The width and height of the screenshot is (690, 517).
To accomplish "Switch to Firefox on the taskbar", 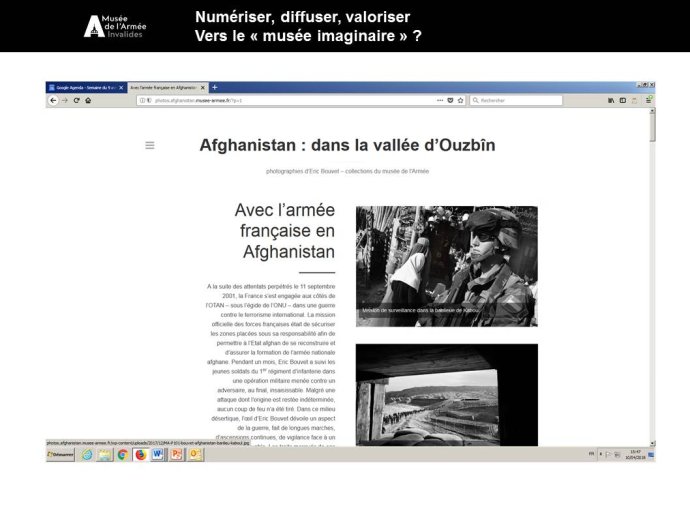I will 140,455.
